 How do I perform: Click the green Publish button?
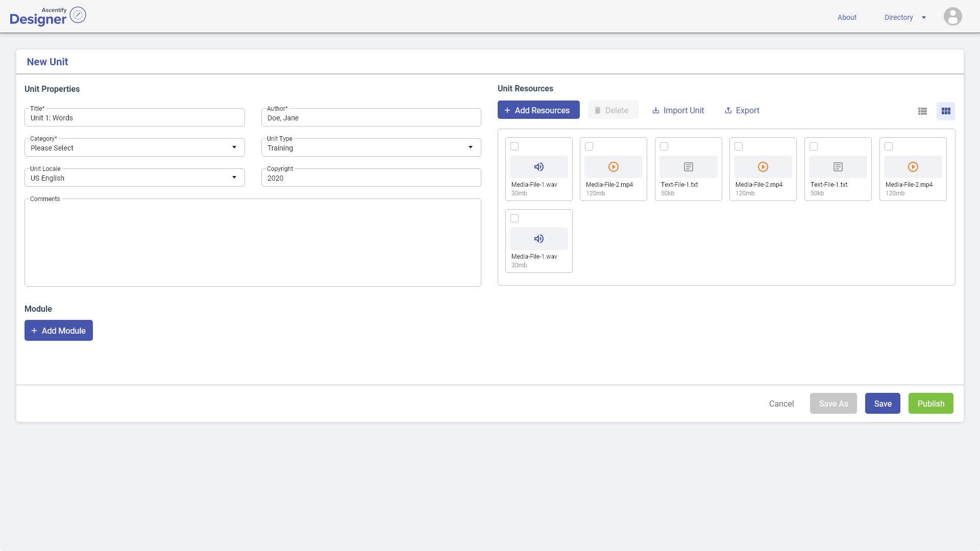[930, 404]
